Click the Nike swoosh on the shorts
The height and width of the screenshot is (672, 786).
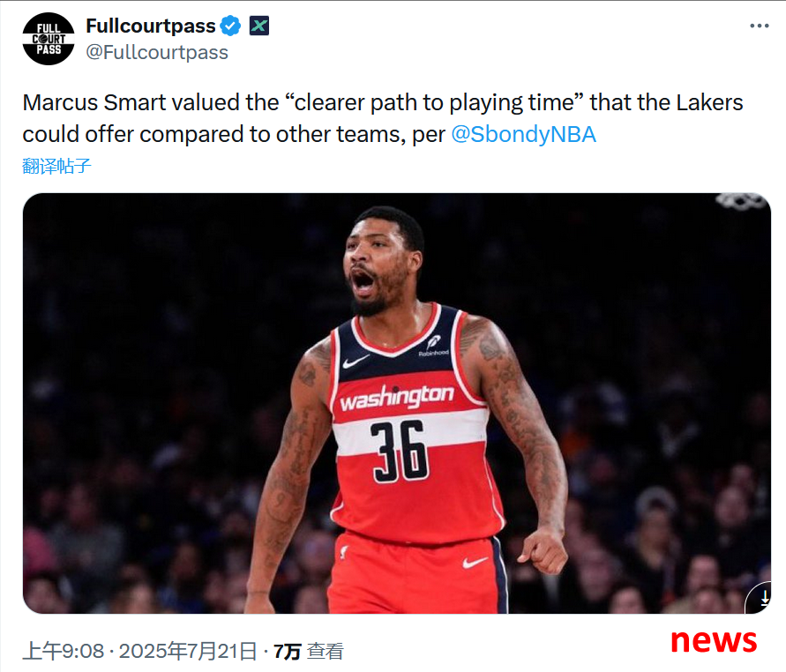pyautogui.click(x=474, y=563)
